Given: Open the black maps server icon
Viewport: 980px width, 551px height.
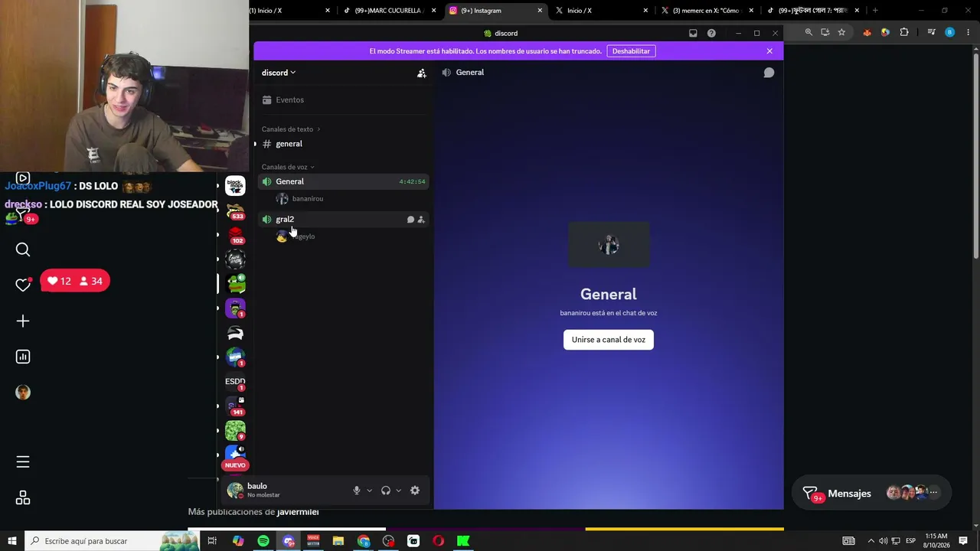Looking at the screenshot, I should pyautogui.click(x=235, y=186).
